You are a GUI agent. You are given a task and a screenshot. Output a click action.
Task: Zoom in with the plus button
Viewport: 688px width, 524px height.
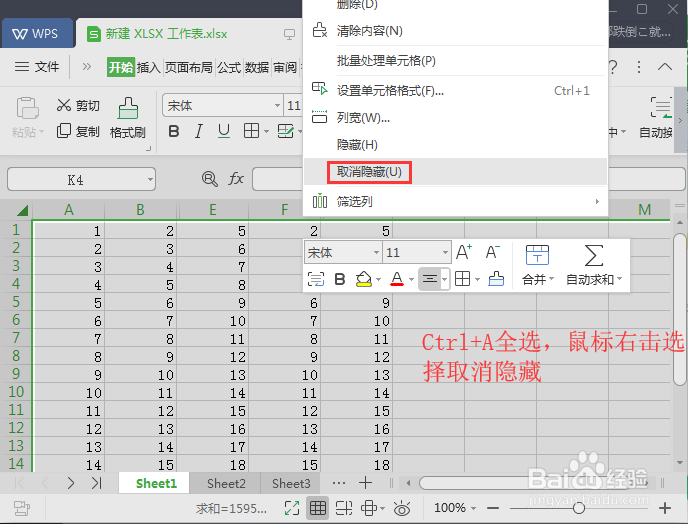click(x=665, y=508)
